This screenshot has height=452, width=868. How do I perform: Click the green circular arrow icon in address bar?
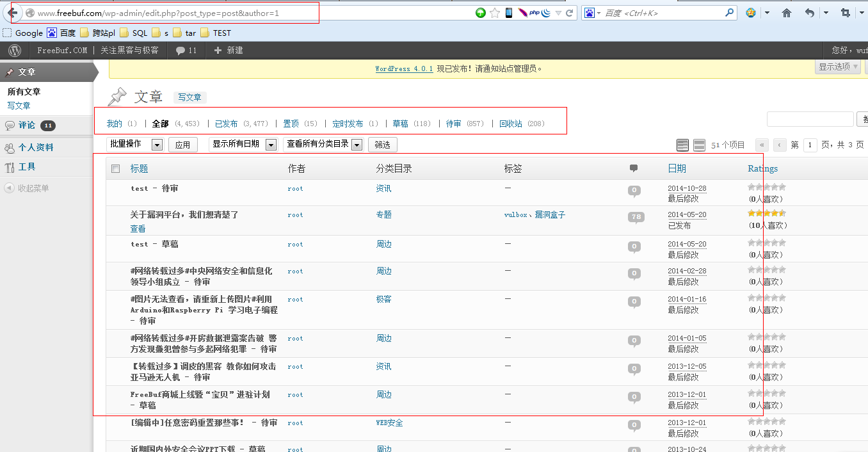point(481,13)
